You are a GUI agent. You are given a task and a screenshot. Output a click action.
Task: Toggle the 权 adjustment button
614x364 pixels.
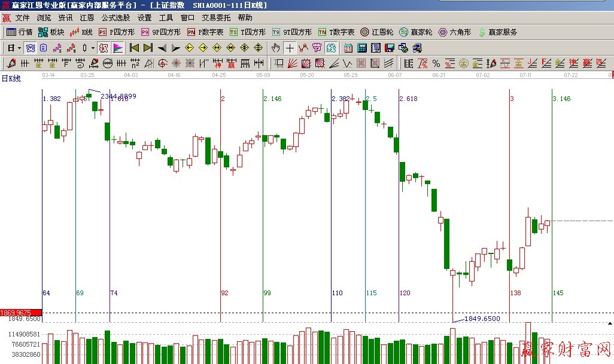click(x=103, y=48)
